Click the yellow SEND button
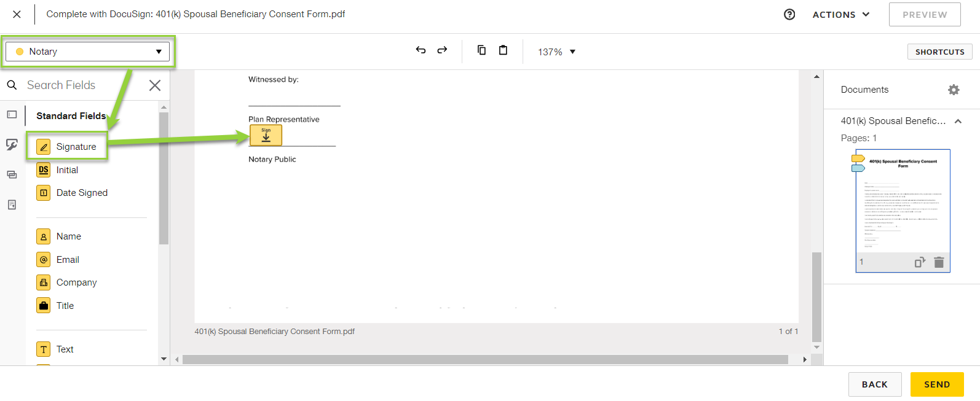 click(936, 384)
